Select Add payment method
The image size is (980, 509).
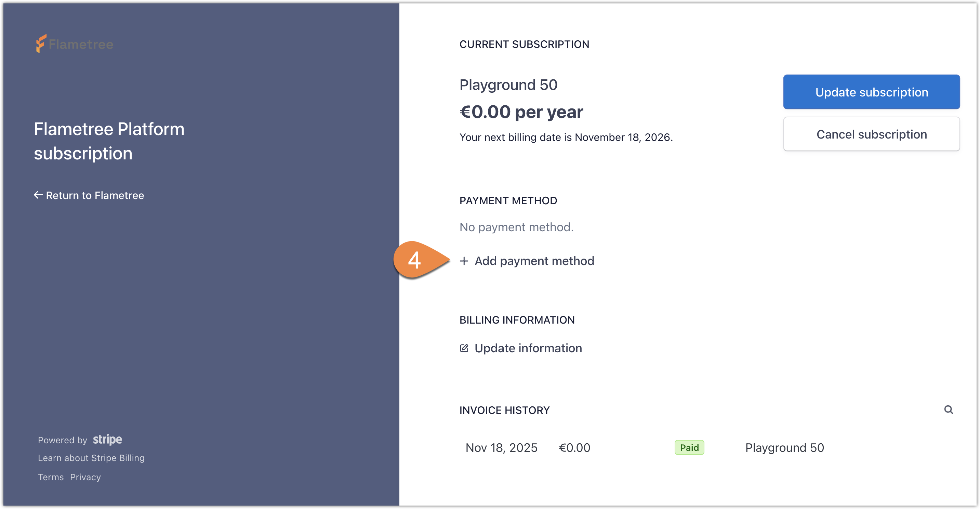[x=534, y=261]
